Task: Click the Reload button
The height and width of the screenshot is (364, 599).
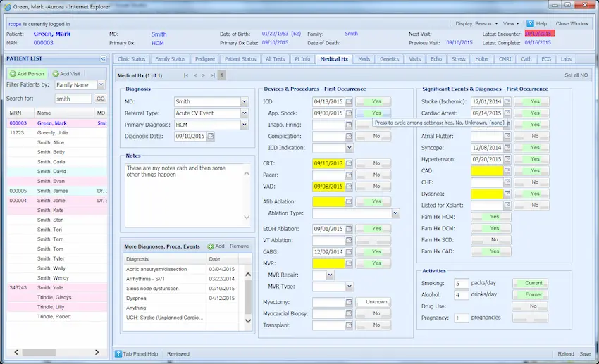Action: pos(566,353)
